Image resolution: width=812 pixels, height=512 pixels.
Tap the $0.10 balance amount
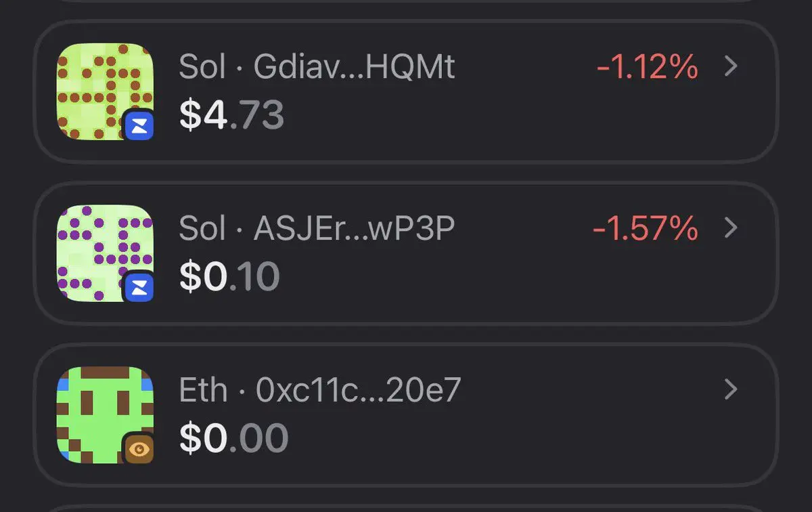(229, 277)
